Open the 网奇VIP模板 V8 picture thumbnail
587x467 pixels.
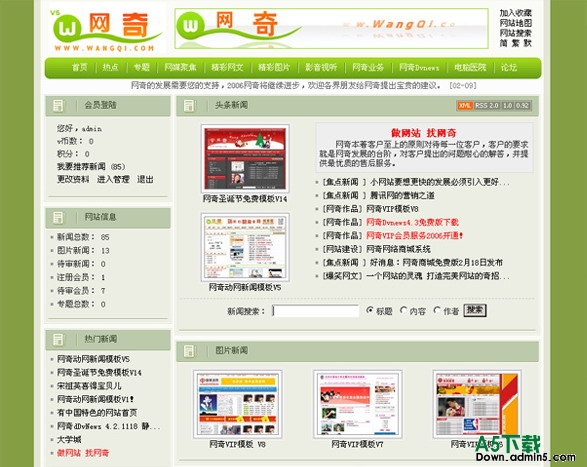pos(237,404)
